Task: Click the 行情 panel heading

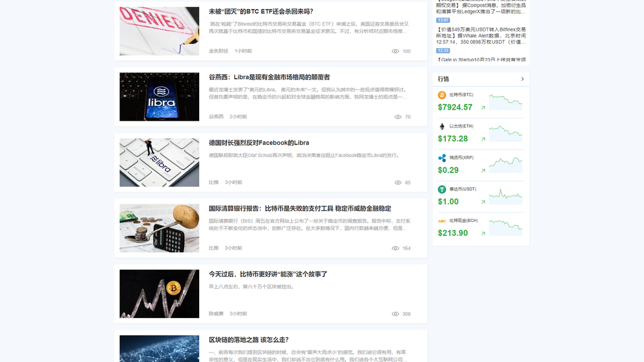Action: click(x=443, y=79)
